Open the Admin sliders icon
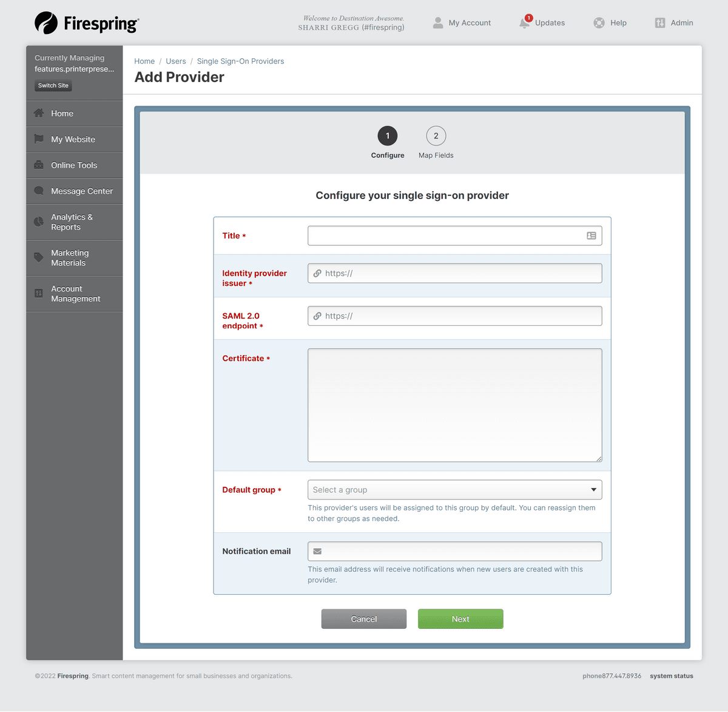728x712 pixels. 660,23
